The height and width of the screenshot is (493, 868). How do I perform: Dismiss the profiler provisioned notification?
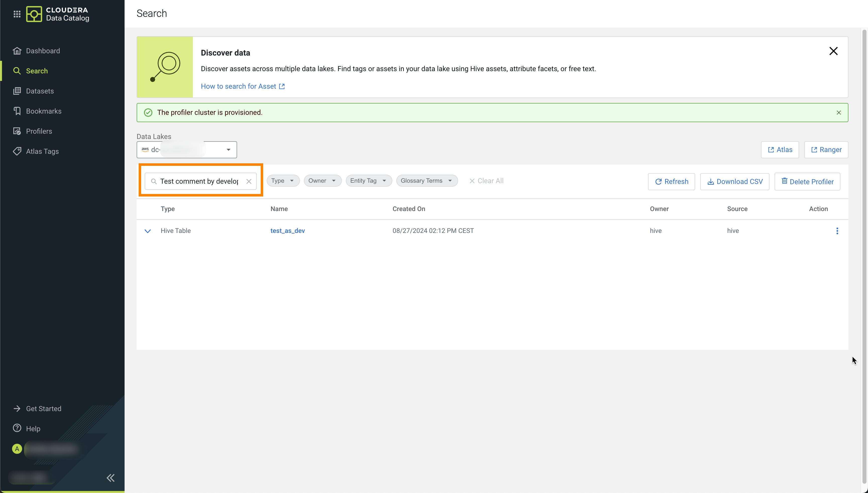click(839, 113)
